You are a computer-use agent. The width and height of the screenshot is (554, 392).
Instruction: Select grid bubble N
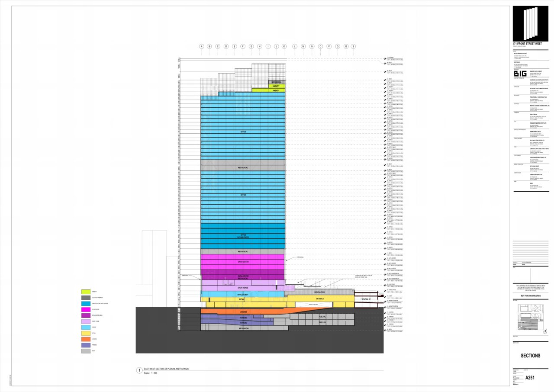[312, 46]
